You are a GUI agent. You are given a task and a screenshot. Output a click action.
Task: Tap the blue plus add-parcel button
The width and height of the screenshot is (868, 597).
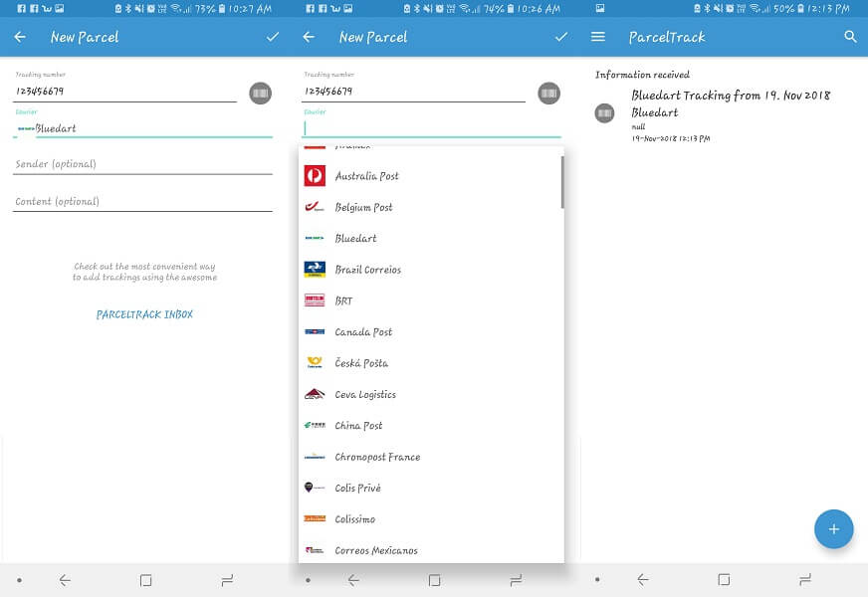click(834, 529)
